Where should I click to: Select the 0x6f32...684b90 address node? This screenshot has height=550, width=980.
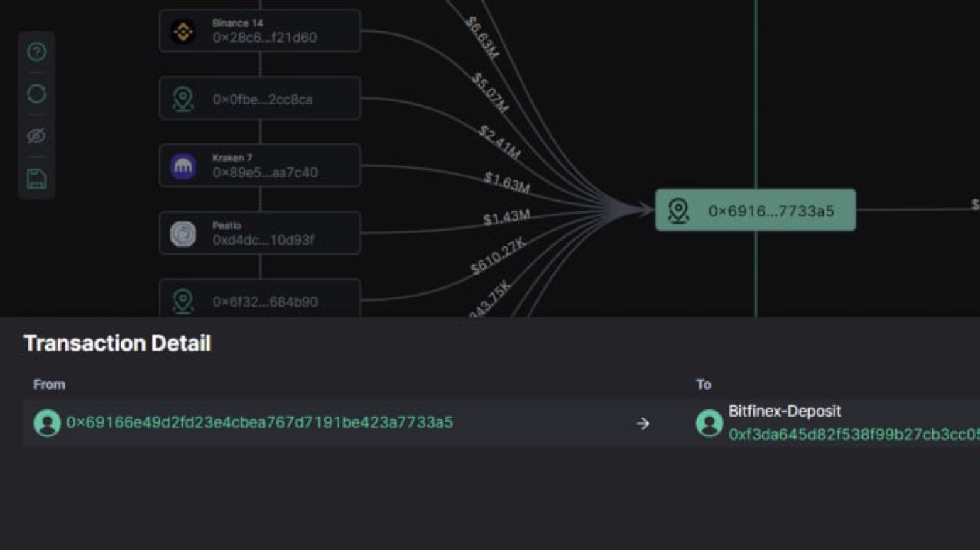click(260, 298)
